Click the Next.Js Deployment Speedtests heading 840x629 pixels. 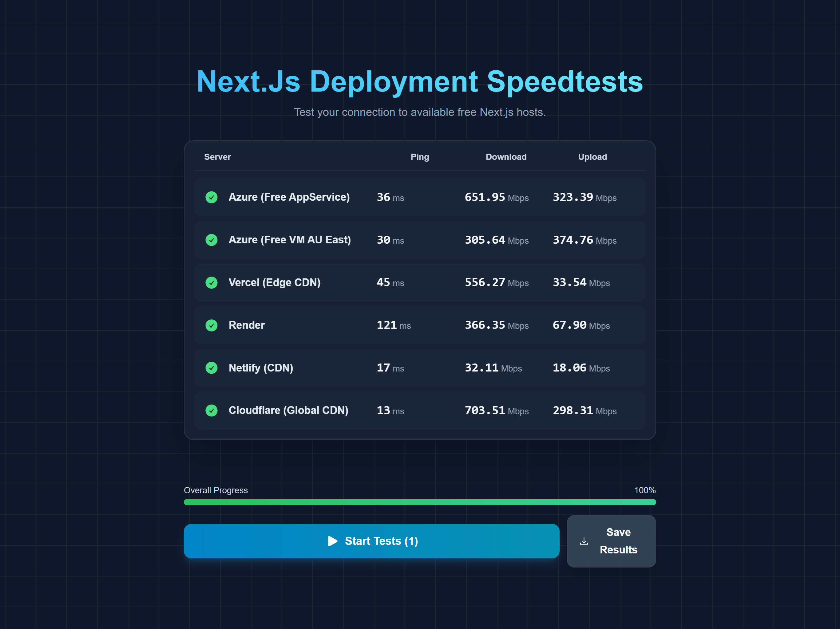click(x=420, y=82)
